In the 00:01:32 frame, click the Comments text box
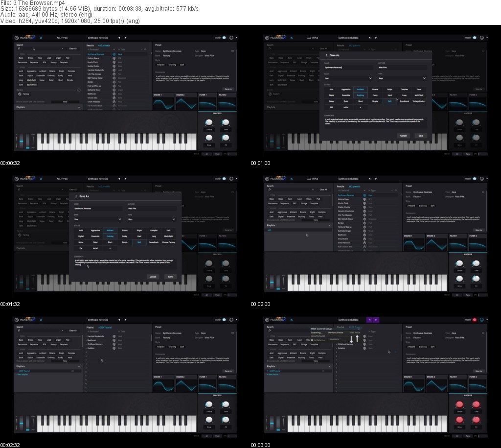Image resolution: width=501 pixels, height=448 pixels. 125,264
